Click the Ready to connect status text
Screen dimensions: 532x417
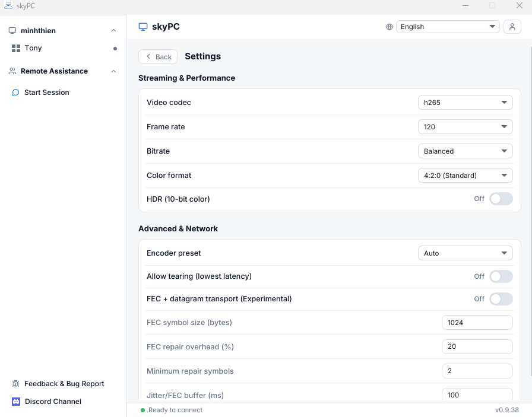pos(175,410)
